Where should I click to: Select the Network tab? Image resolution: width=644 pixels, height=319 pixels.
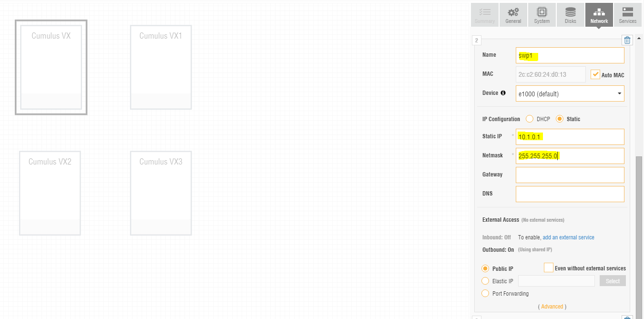[x=599, y=15]
